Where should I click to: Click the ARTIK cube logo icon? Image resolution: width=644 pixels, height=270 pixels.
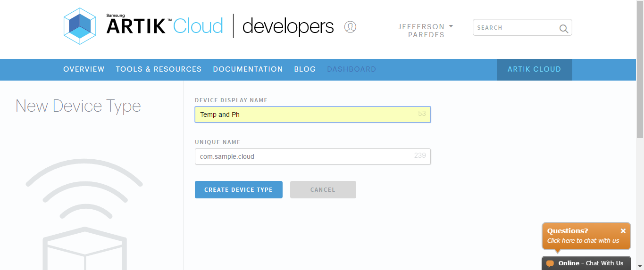[x=80, y=26]
